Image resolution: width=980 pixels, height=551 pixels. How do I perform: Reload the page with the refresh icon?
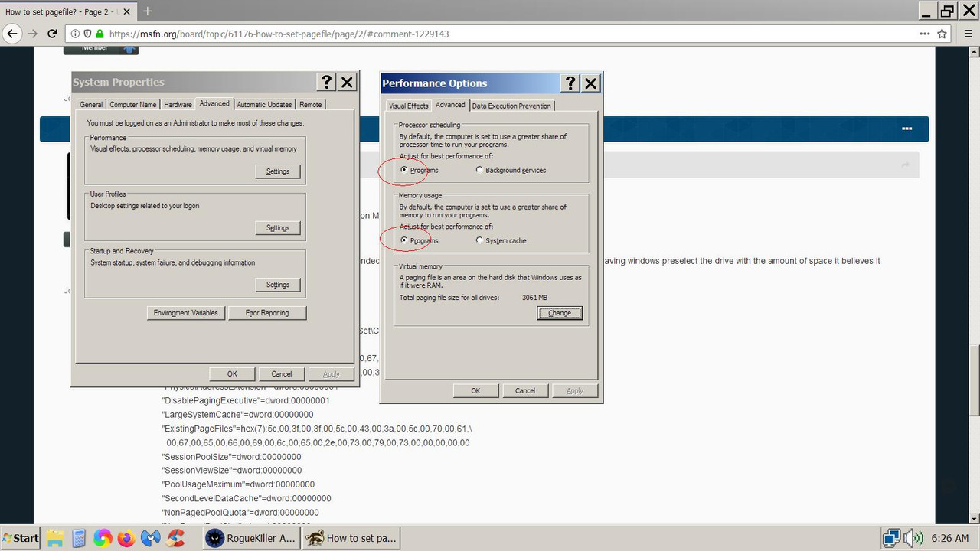click(53, 34)
